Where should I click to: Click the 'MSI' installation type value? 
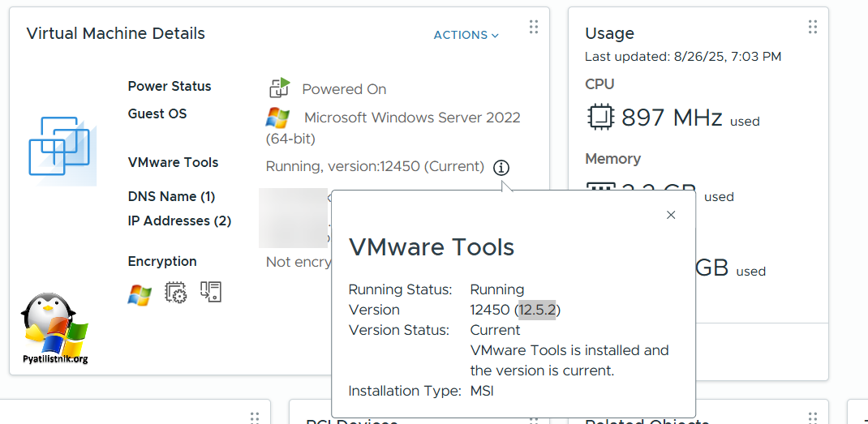pyautogui.click(x=482, y=392)
